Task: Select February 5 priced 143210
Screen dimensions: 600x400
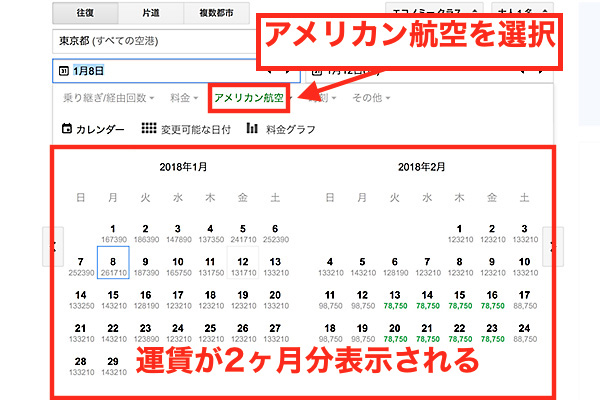Action: click(363, 267)
